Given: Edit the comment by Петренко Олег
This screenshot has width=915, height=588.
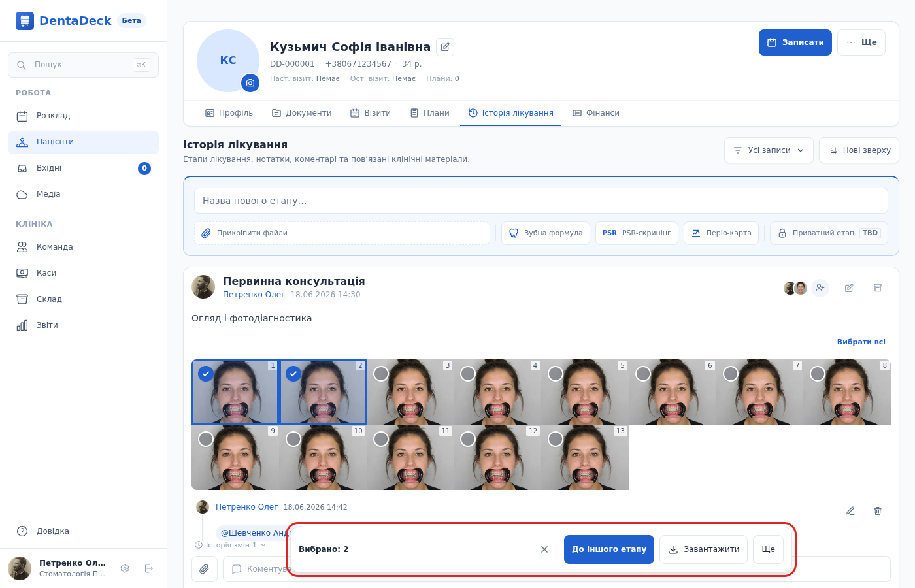Looking at the screenshot, I should coord(850,511).
